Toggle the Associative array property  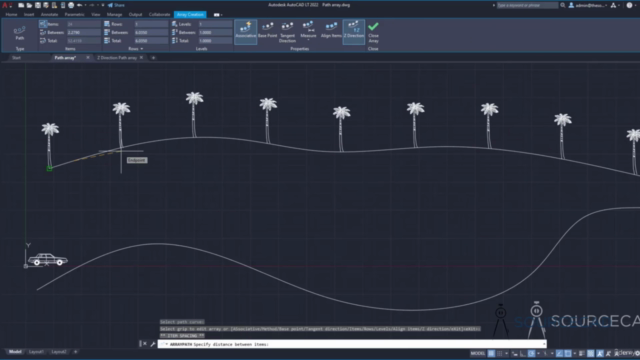point(246,32)
